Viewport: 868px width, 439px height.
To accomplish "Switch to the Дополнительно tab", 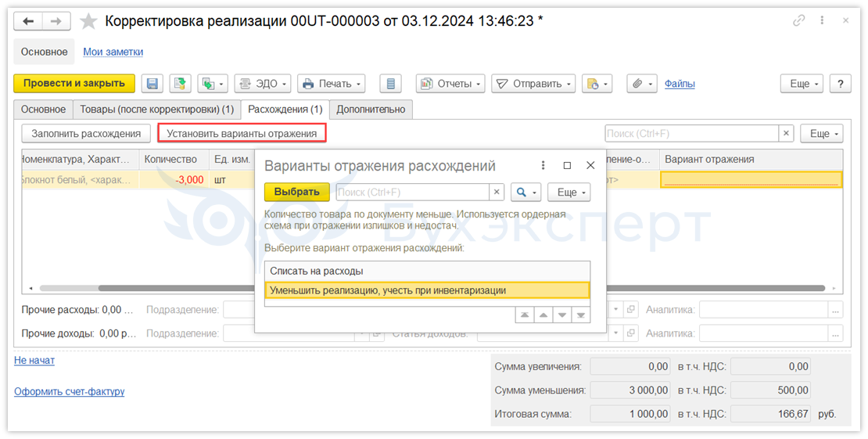I will pos(371,110).
